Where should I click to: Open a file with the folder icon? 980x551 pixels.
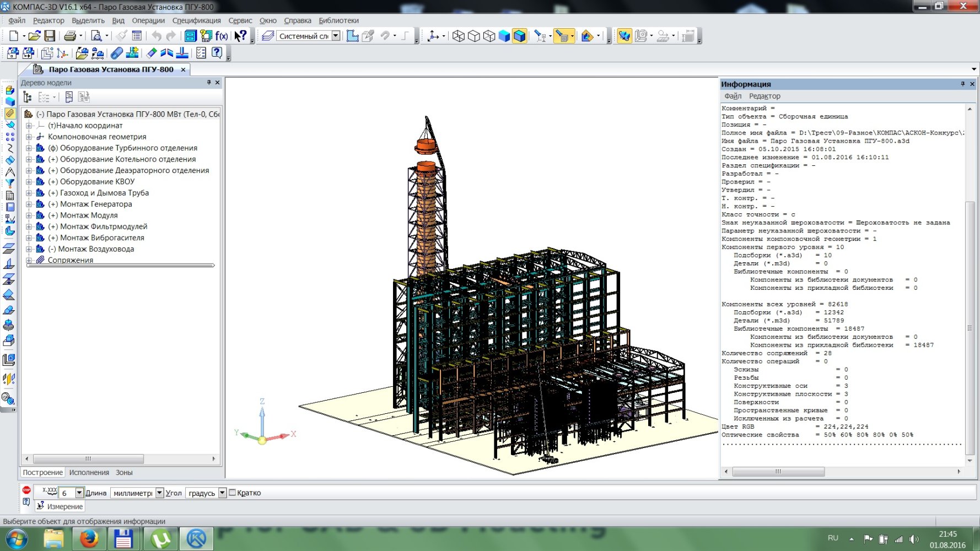coord(34,36)
